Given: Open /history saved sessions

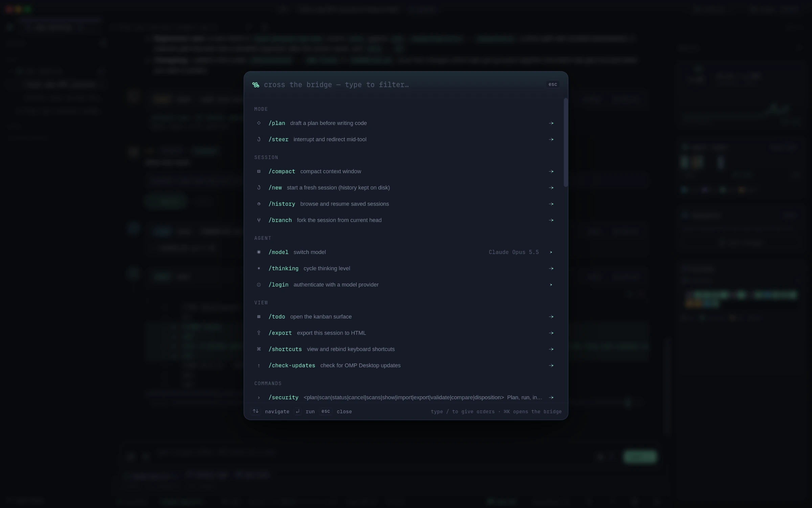Looking at the screenshot, I should [405, 204].
